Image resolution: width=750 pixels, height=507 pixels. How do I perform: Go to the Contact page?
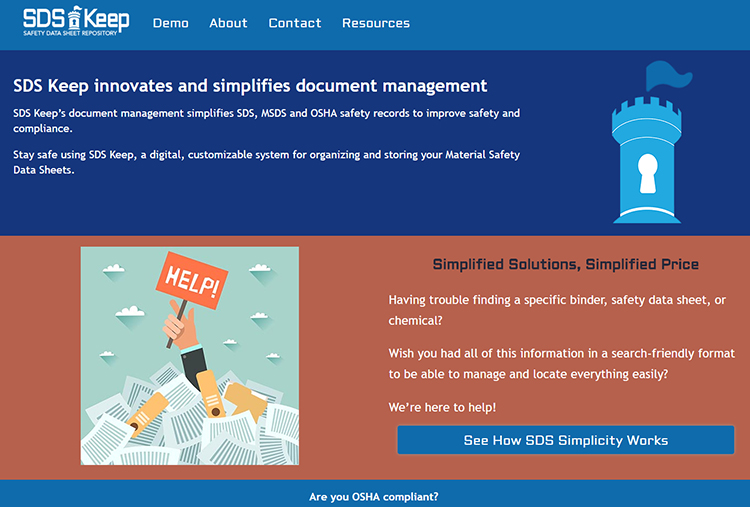pos(295,23)
